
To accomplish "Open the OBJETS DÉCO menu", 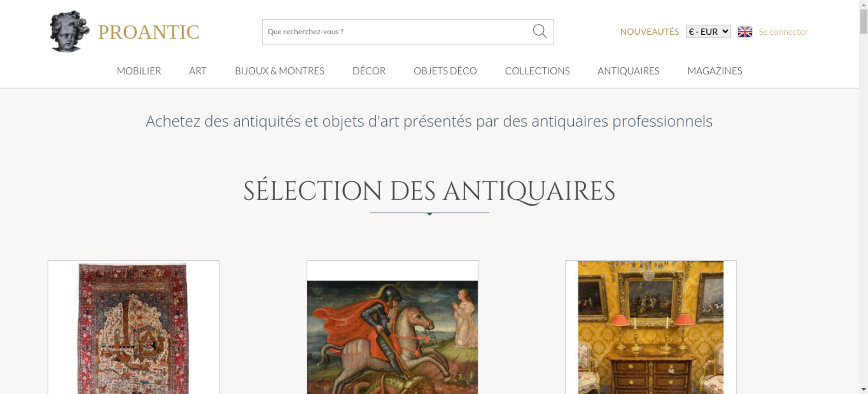I will pyautogui.click(x=445, y=71).
